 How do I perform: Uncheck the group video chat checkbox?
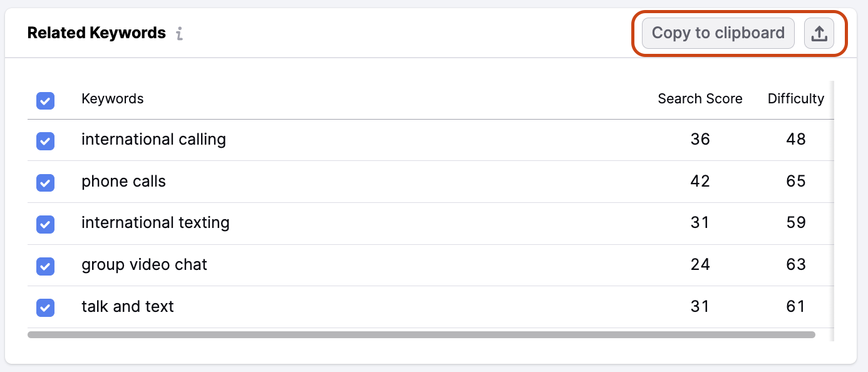coord(45,266)
